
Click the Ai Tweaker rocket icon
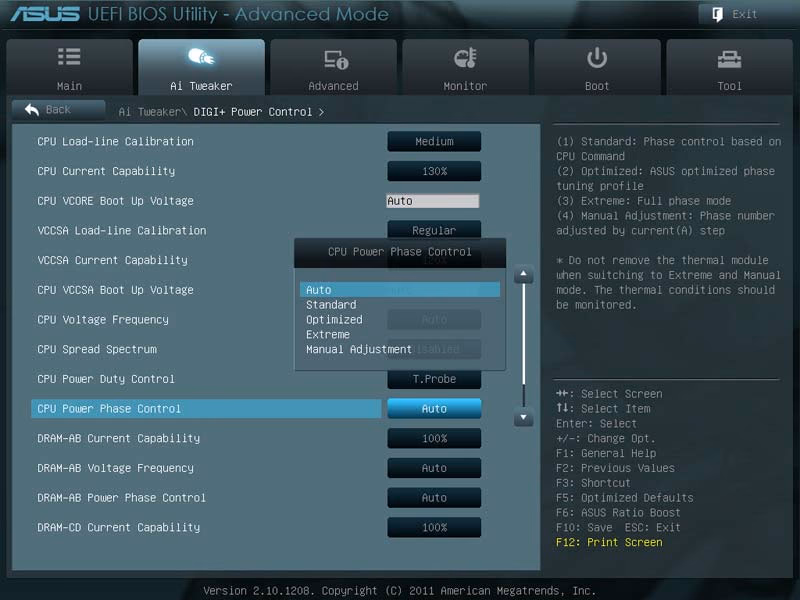[x=201, y=57]
